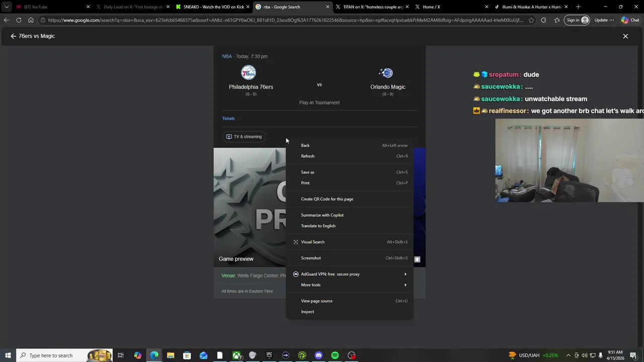Open Microsoft Edge taskbar icon
Screen dimensions: 644x362
coord(154,355)
